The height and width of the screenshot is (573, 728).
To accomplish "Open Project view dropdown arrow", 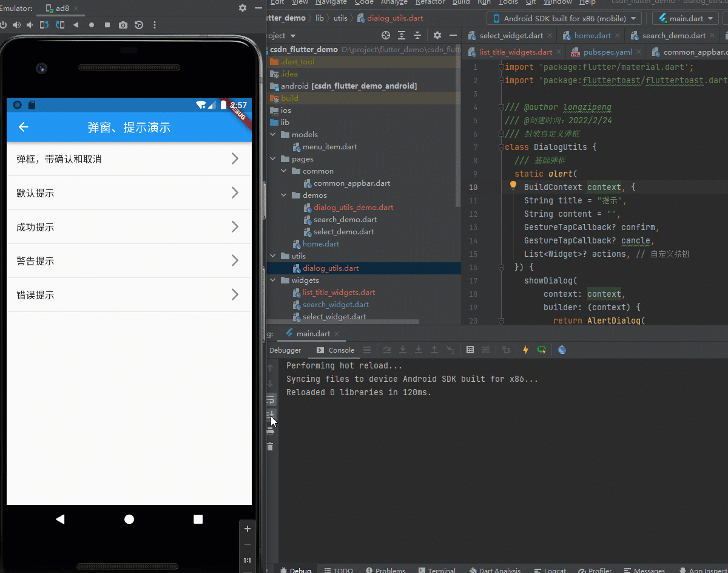I will click(293, 36).
